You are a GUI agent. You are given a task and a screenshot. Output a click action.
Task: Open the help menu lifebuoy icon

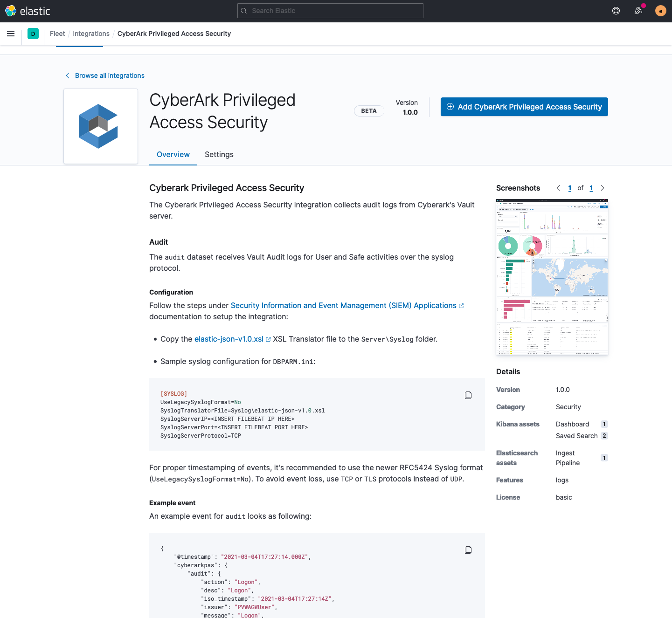[x=616, y=11]
